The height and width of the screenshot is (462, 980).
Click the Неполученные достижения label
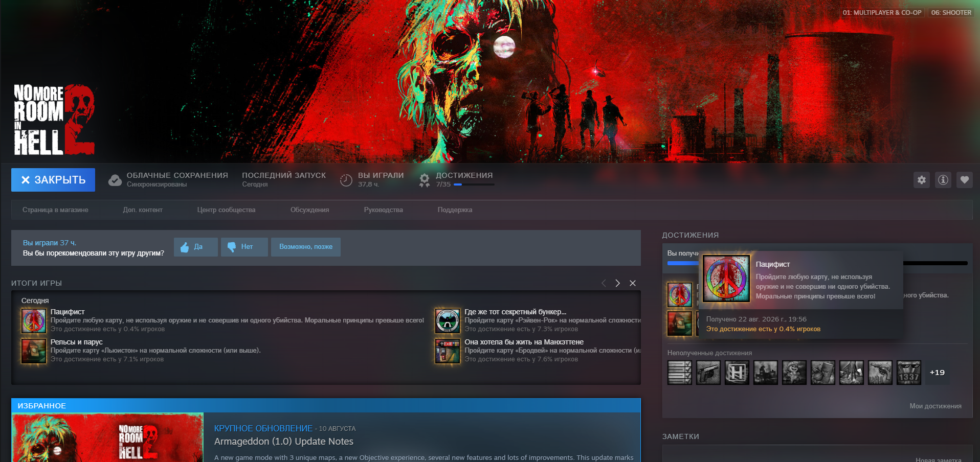[x=710, y=353]
